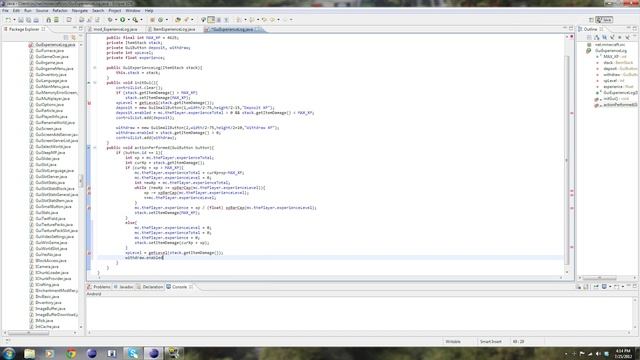
Task: Open the External Tools dropdown arrow
Action: (x=141, y=20)
